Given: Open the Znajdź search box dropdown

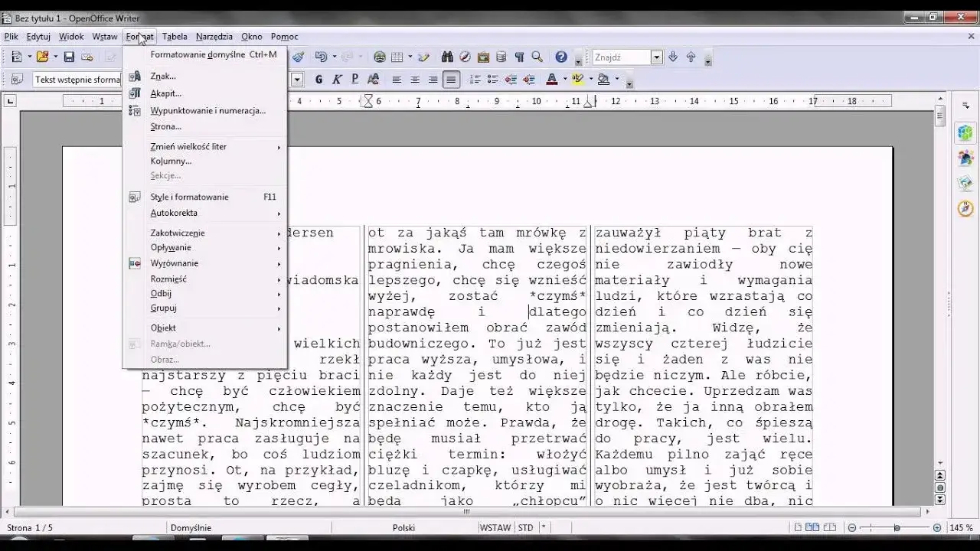Looking at the screenshot, I should [656, 57].
